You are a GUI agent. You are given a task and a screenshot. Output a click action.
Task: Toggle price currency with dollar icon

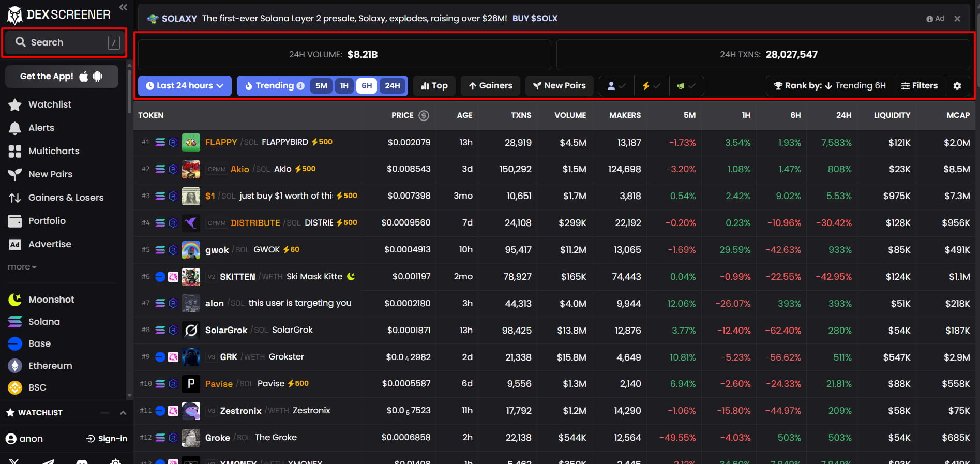pyautogui.click(x=424, y=115)
